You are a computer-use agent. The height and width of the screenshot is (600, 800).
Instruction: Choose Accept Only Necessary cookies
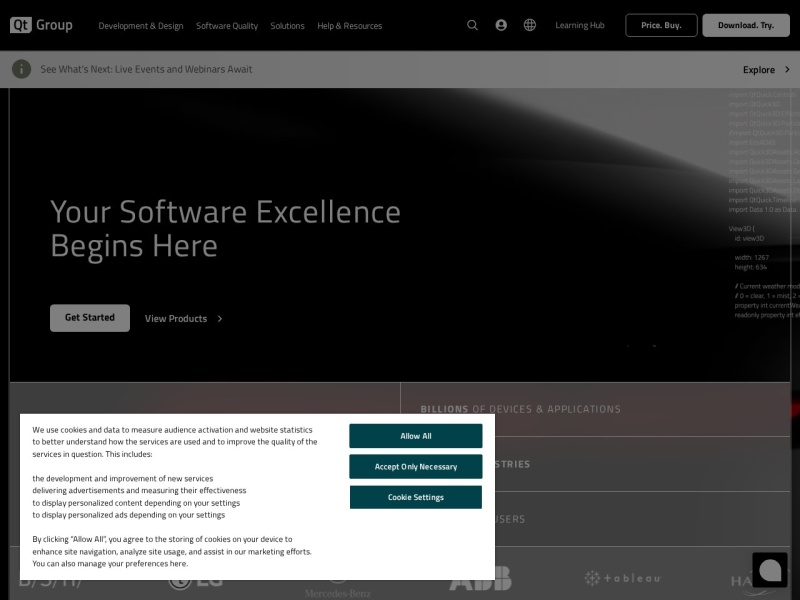coord(416,466)
